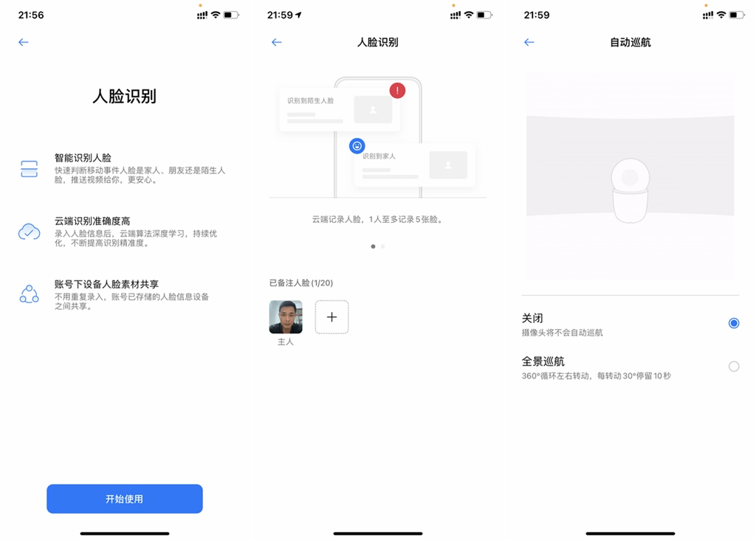Click the back arrow on 人脸识别 detail screen
The width and height of the screenshot is (756, 540).
276,42
